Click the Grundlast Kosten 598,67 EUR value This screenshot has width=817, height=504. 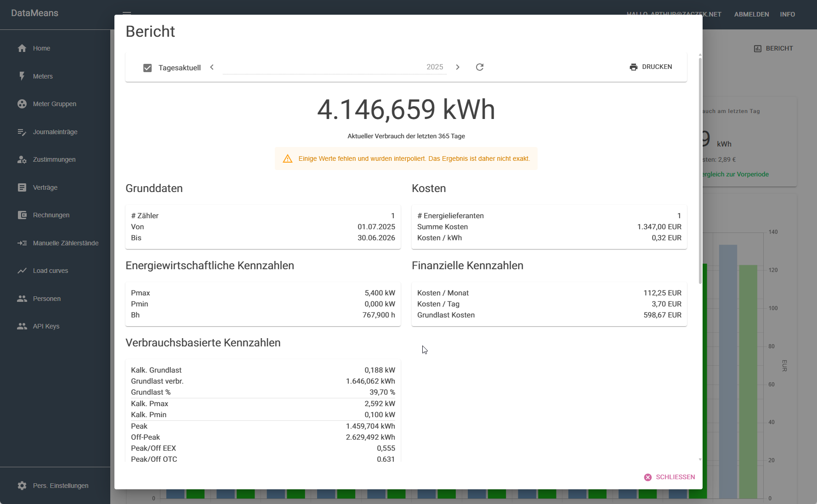pos(662,315)
